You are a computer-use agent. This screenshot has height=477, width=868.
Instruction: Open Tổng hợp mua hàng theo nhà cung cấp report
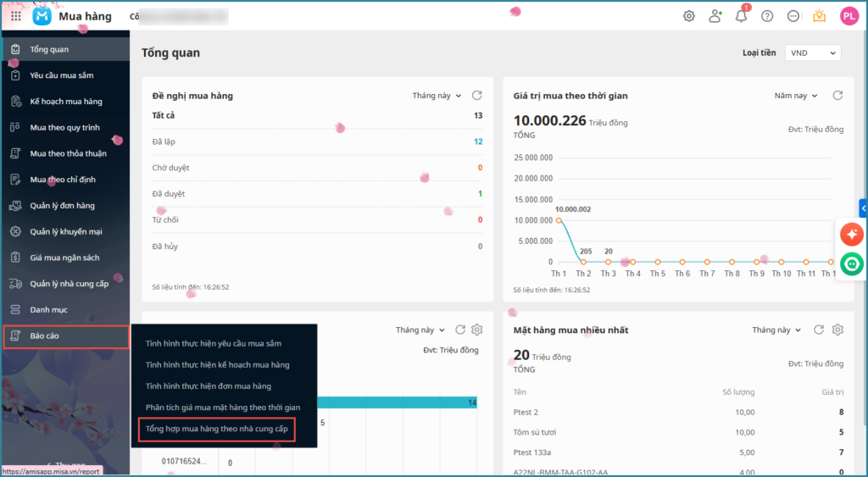pos(216,429)
